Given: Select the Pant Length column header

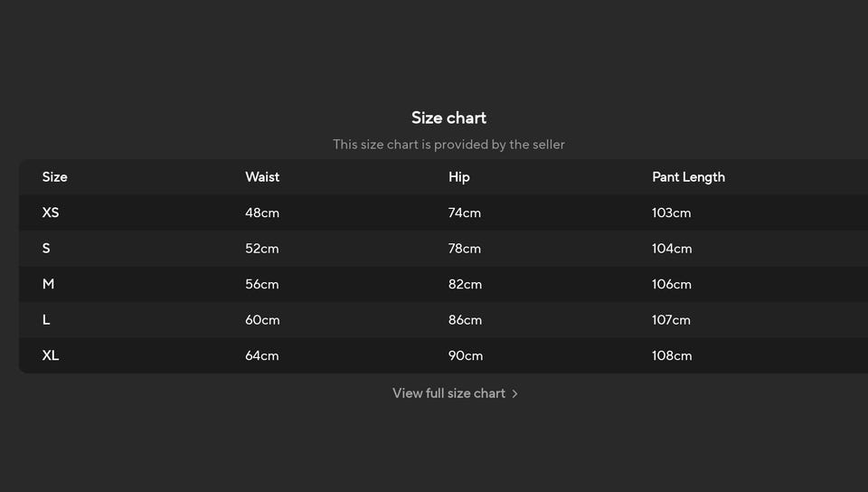Looking at the screenshot, I should [688, 177].
